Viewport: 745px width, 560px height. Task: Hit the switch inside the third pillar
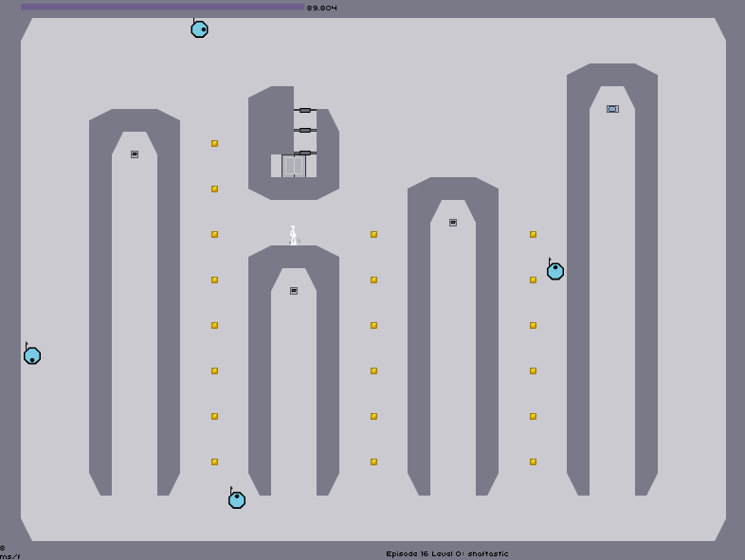tap(453, 223)
